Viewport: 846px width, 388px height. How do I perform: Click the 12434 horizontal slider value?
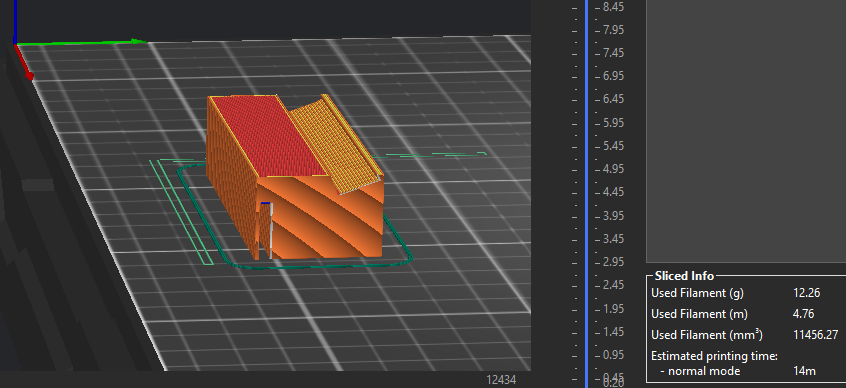(x=501, y=380)
